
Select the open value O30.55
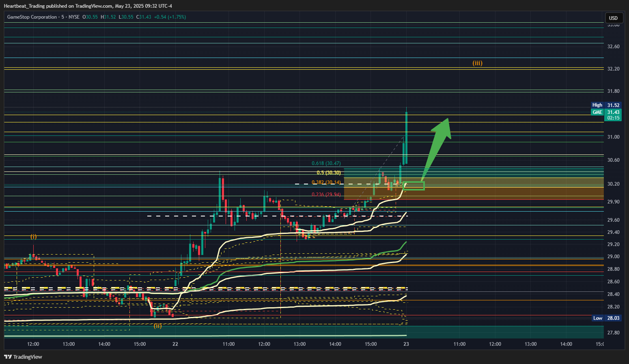90,17
